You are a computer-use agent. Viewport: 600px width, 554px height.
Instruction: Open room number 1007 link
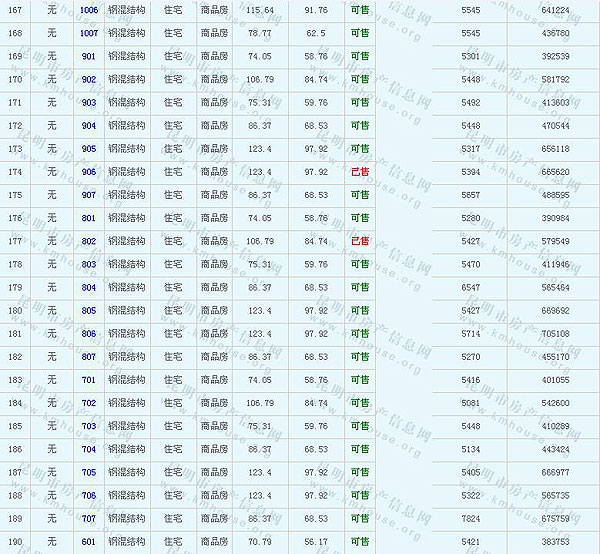tap(89, 33)
